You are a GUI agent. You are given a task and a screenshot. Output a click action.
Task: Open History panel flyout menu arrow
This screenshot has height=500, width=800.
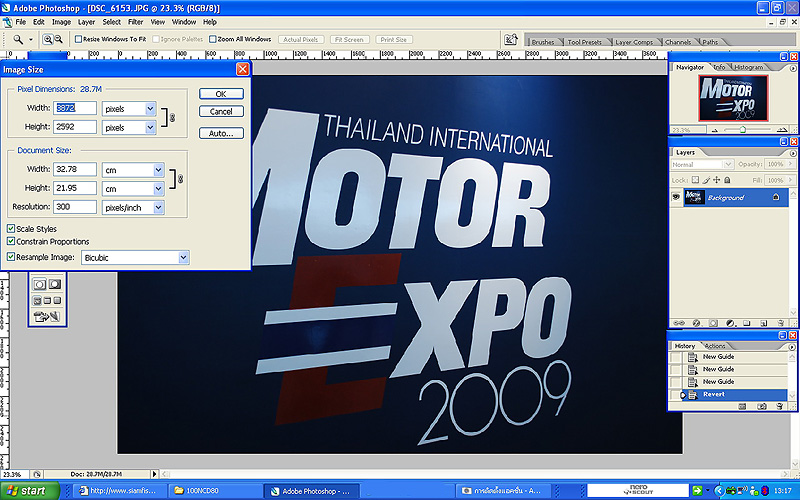(792, 346)
